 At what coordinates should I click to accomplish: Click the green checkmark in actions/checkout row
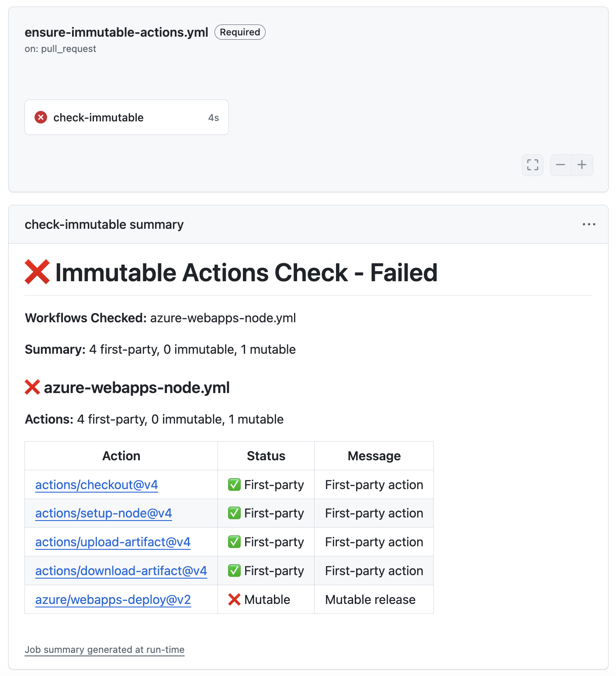[234, 485]
